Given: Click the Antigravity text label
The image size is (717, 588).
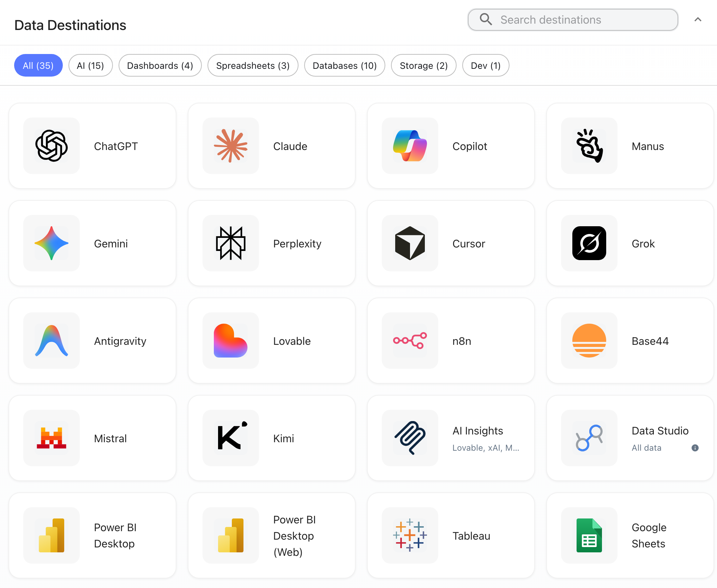Looking at the screenshot, I should coord(120,341).
